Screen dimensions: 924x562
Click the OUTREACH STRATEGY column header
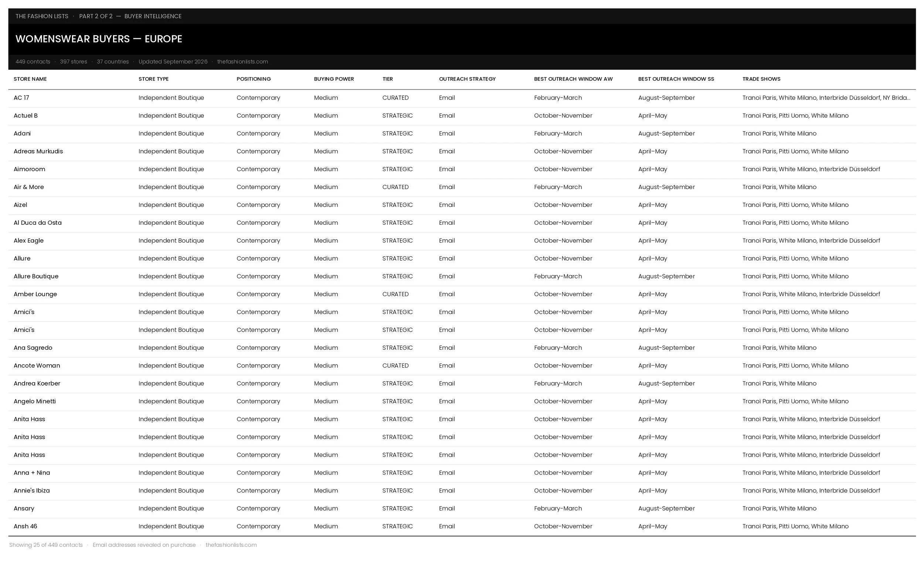pyautogui.click(x=467, y=79)
